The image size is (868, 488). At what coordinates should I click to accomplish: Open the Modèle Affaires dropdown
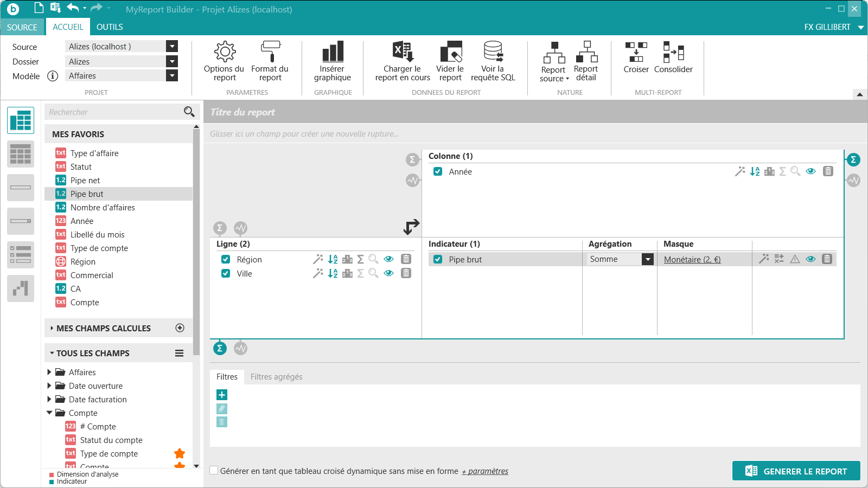tap(172, 76)
